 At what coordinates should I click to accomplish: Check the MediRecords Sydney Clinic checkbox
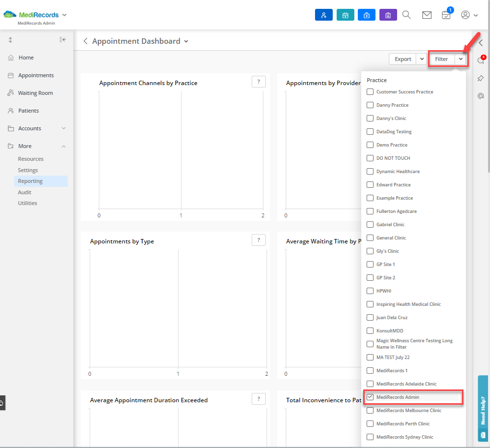370,437
